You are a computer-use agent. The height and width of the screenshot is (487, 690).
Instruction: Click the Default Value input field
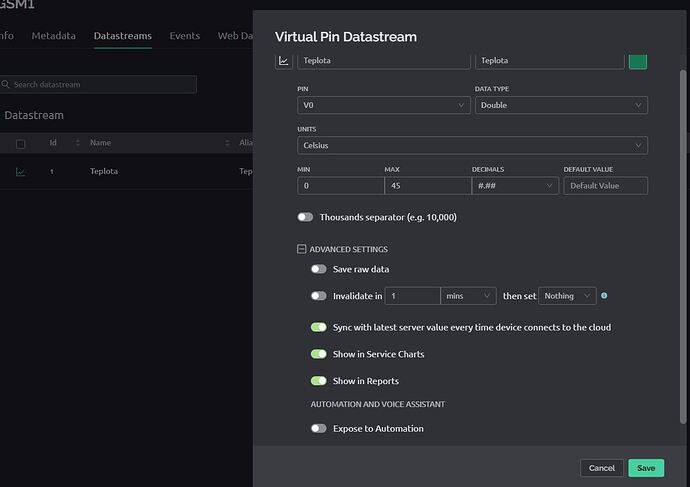605,186
